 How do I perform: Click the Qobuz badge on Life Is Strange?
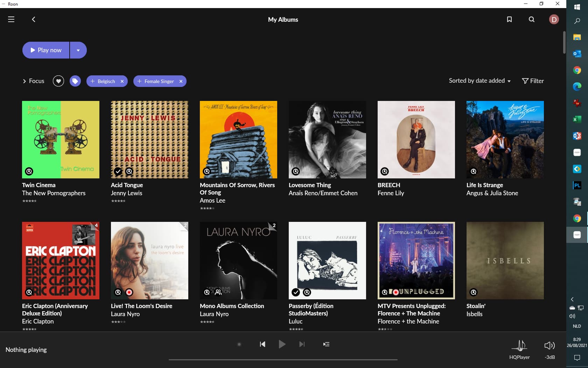(x=474, y=171)
